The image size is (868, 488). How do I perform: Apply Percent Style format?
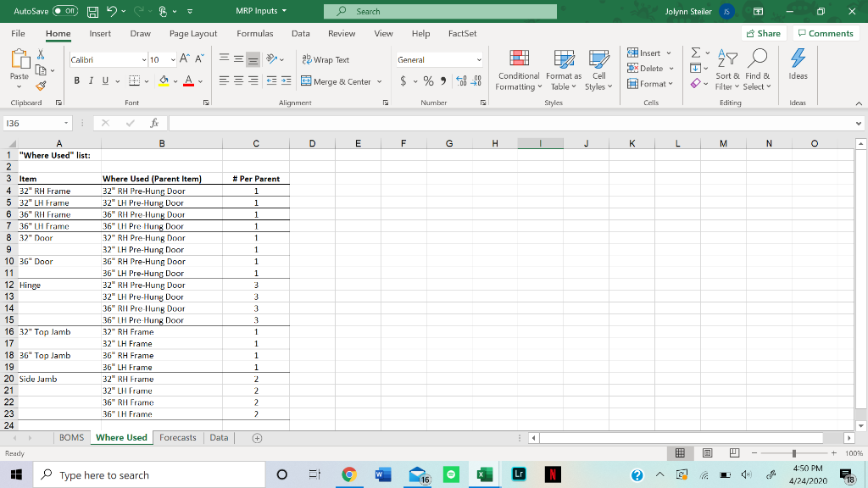pos(428,81)
